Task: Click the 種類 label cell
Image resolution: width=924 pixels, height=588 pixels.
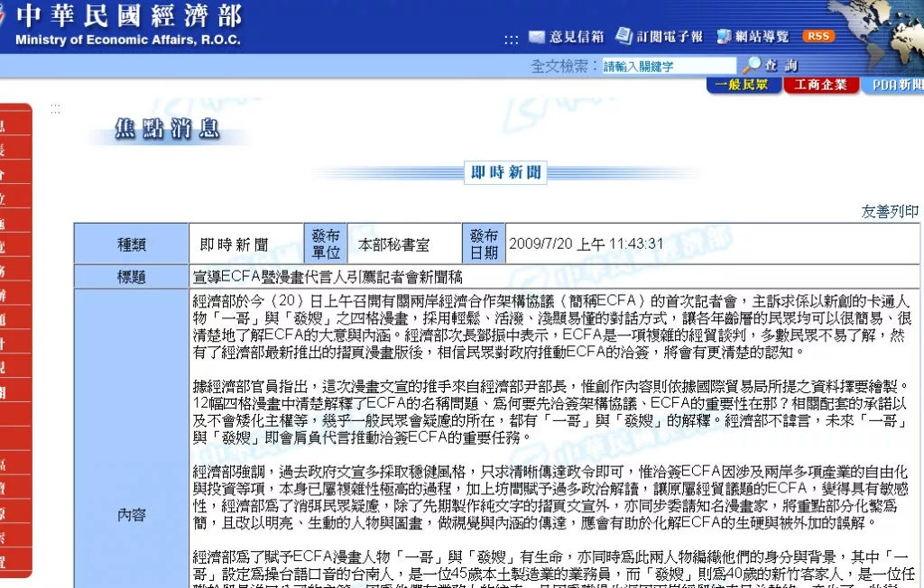Action: [131, 243]
